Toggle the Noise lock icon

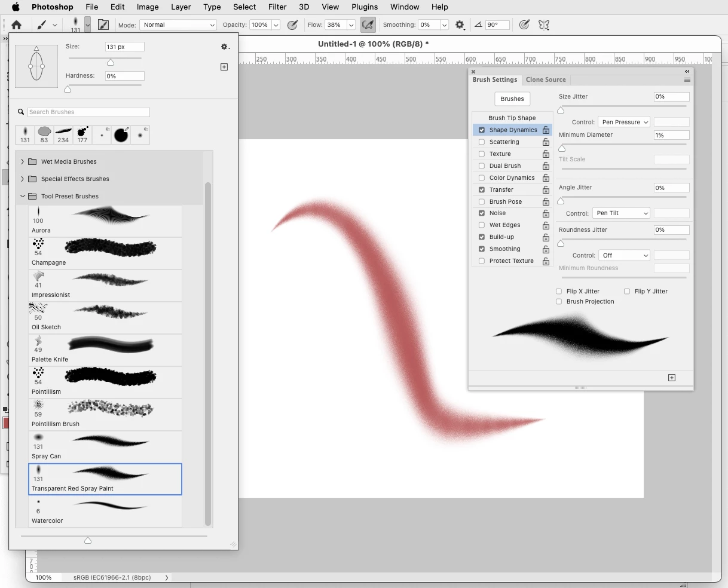546,213
